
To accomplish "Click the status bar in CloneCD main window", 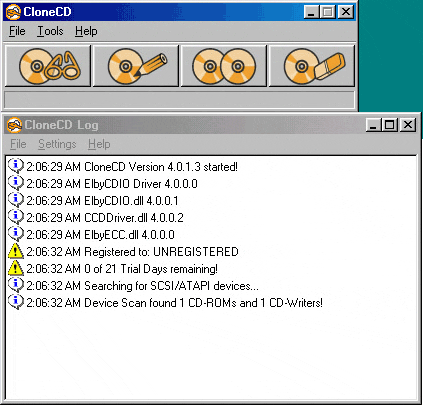I will 179,99.
